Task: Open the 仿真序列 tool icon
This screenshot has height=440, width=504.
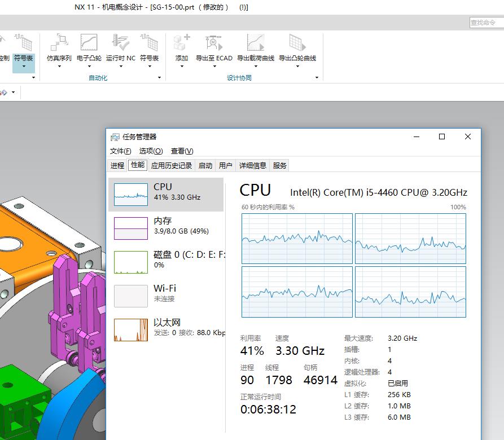Action: point(59,42)
